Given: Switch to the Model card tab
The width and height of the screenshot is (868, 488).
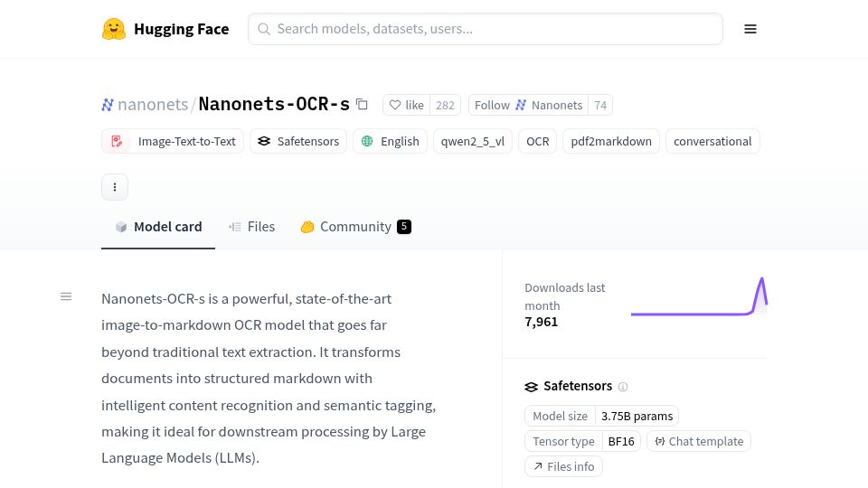Looking at the screenshot, I should point(158,227).
